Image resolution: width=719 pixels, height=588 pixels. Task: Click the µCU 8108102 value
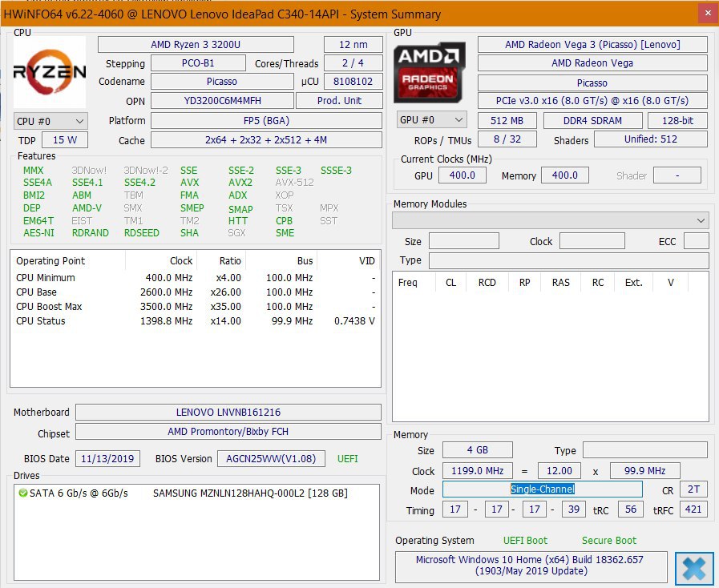[x=353, y=82]
